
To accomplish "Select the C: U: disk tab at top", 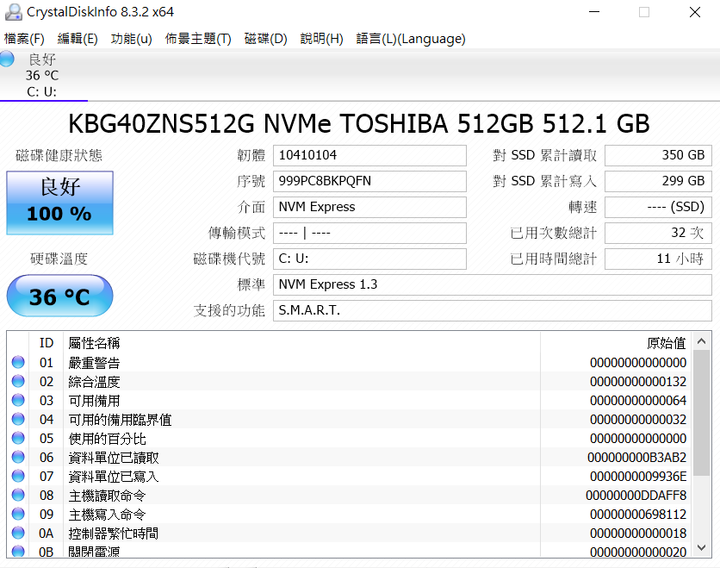I will click(x=44, y=75).
